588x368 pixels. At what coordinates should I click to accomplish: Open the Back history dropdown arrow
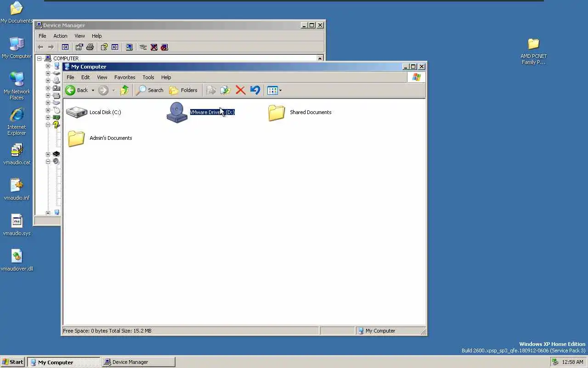point(93,90)
